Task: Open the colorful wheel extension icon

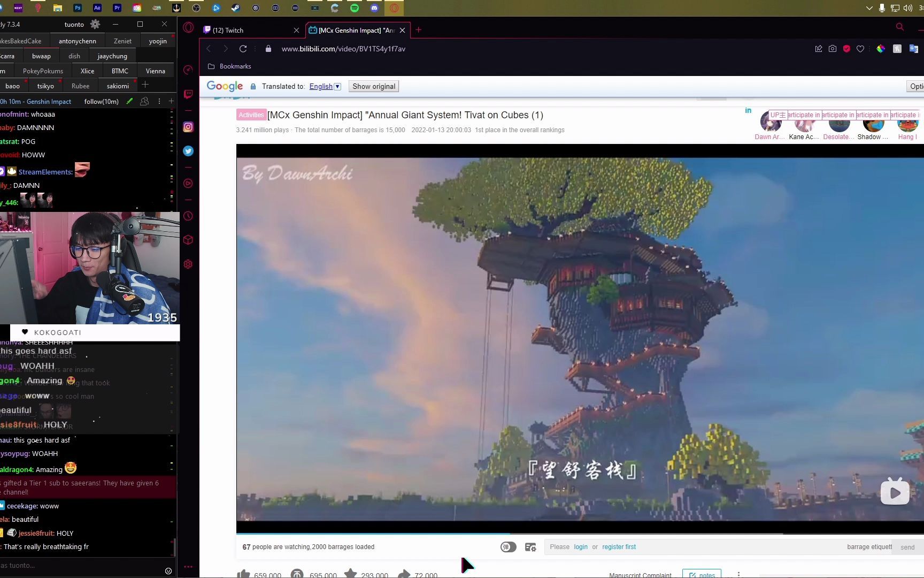Action: click(x=881, y=49)
